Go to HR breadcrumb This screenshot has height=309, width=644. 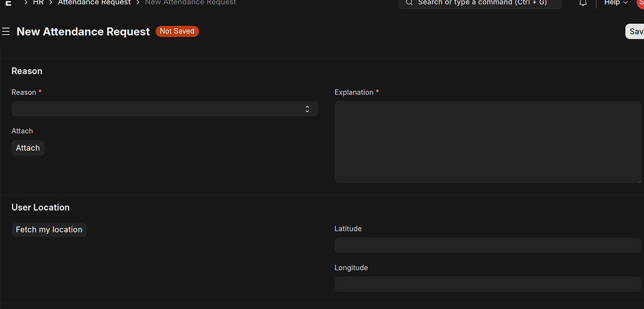click(x=38, y=2)
